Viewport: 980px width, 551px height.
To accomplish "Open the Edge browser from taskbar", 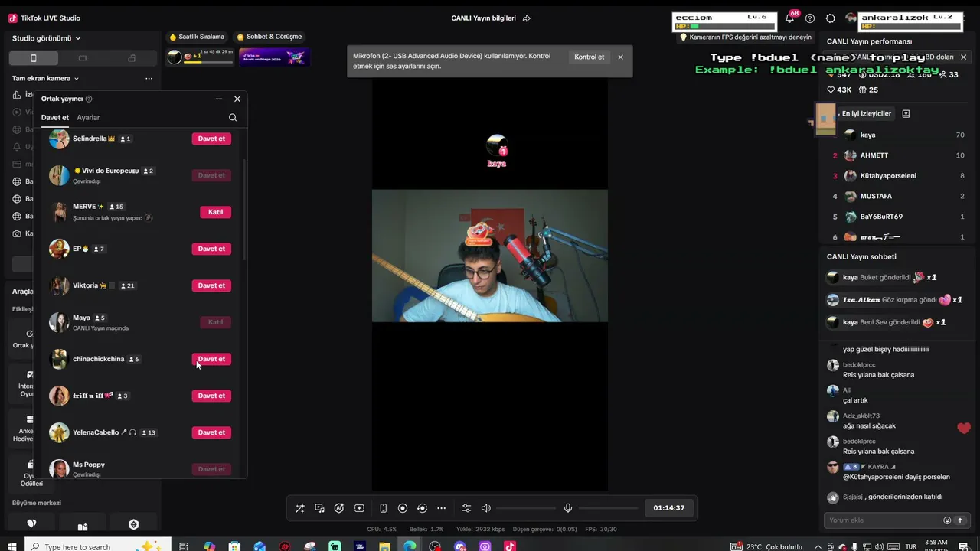I will coord(410,546).
